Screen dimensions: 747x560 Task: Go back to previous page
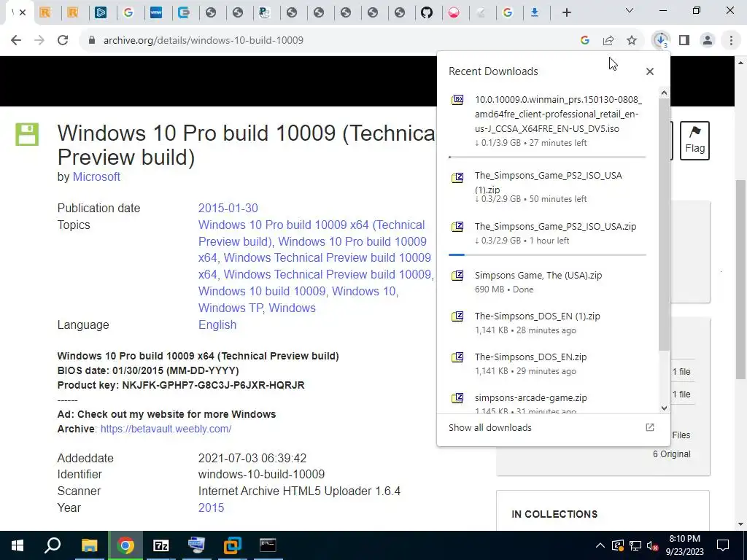pyautogui.click(x=16, y=40)
